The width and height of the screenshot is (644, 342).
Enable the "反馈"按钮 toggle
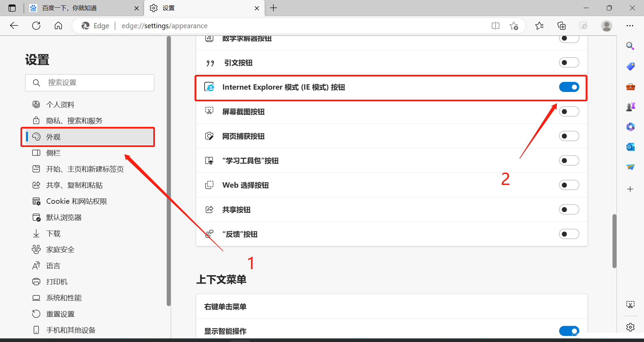[x=569, y=234]
